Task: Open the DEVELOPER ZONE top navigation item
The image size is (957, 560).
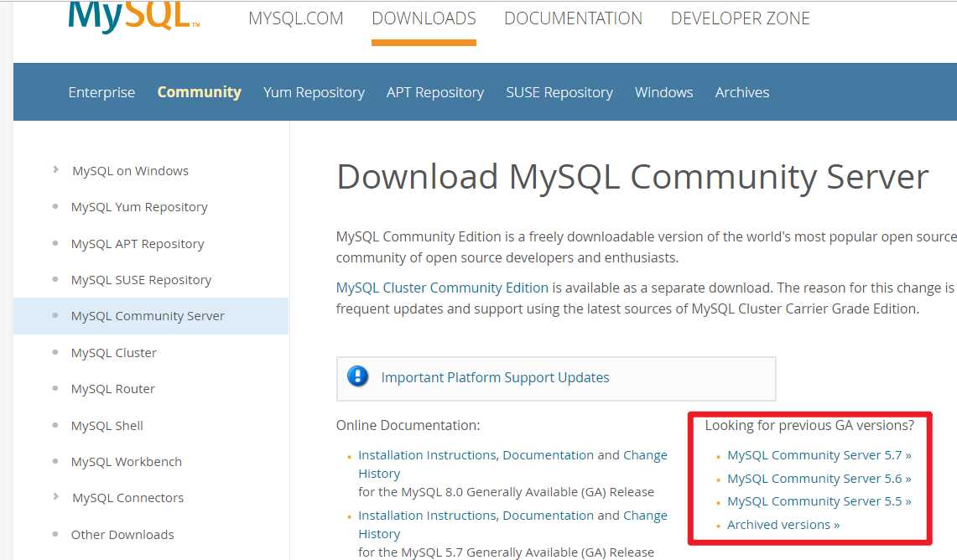Action: click(741, 18)
